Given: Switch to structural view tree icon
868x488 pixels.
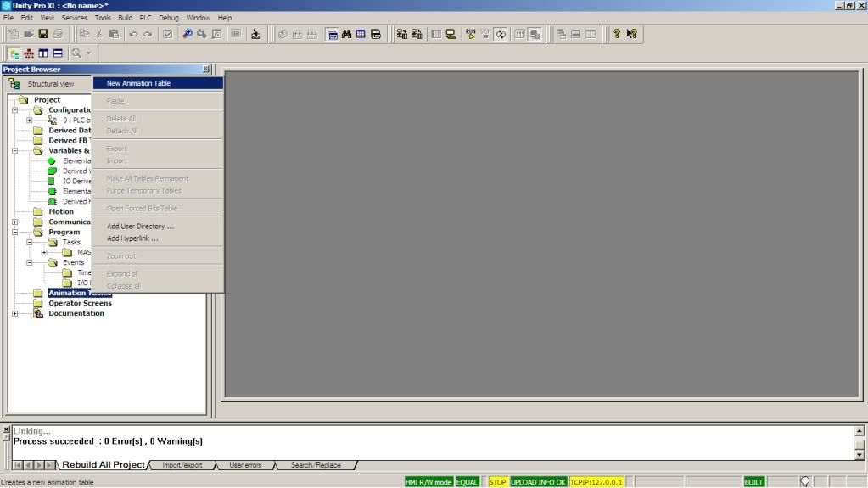Looking at the screenshot, I should point(14,53).
